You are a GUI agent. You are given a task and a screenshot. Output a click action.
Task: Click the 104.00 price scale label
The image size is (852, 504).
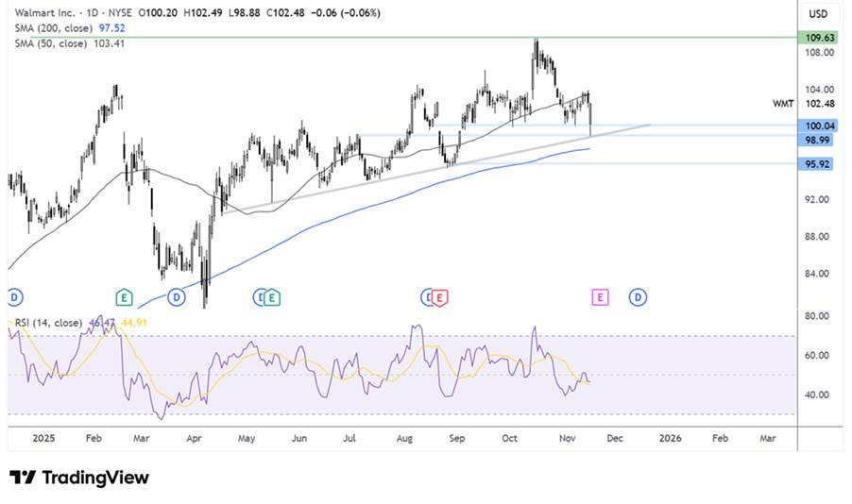click(x=820, y=90)
